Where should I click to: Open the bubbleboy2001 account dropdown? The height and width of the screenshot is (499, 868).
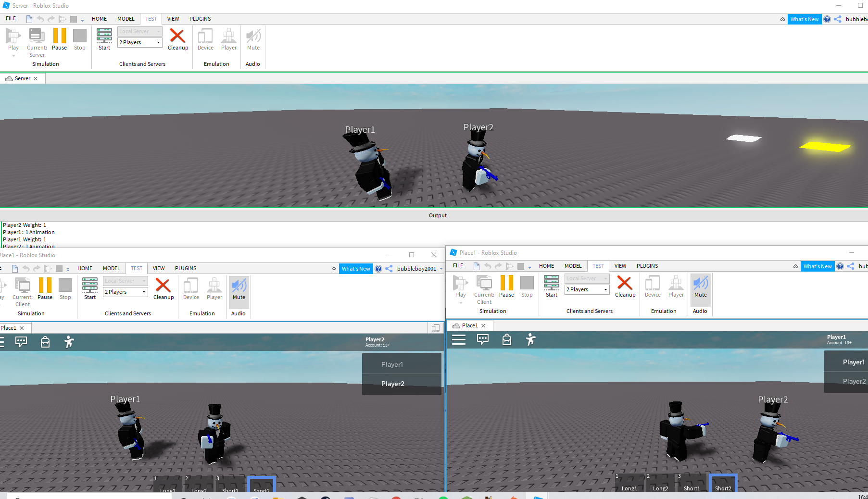click(419, 269)
